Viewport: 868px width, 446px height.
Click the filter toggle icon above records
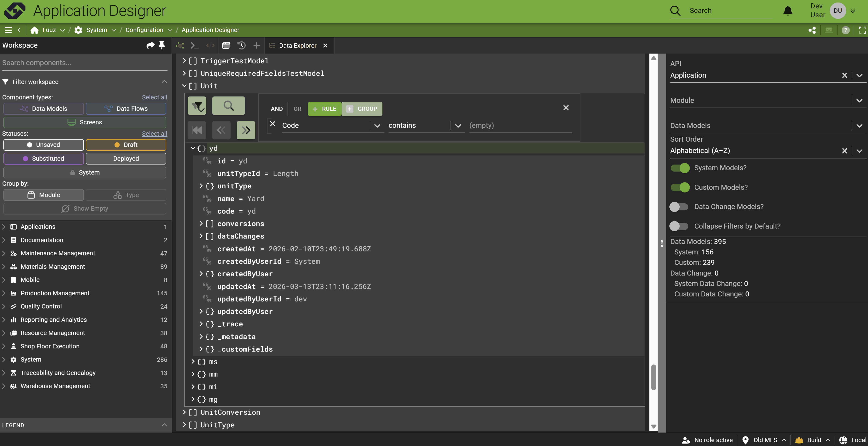click(x=197, y=106)
